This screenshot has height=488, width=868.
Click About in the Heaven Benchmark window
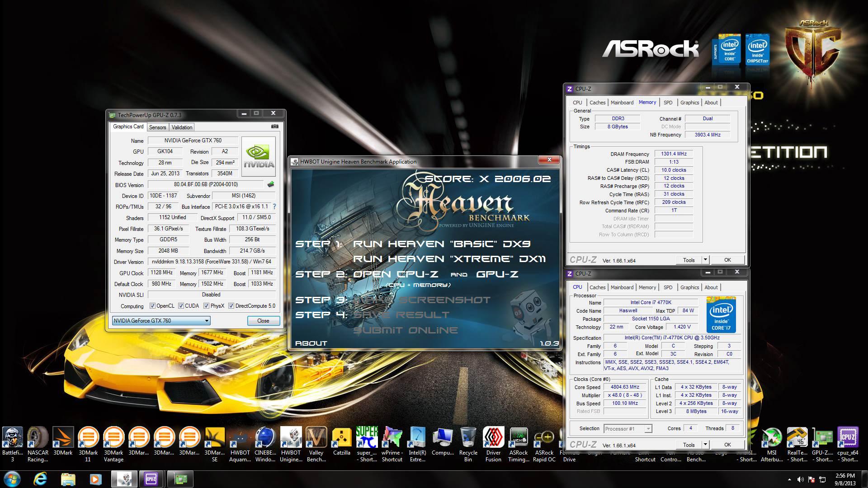coord(311,343)
